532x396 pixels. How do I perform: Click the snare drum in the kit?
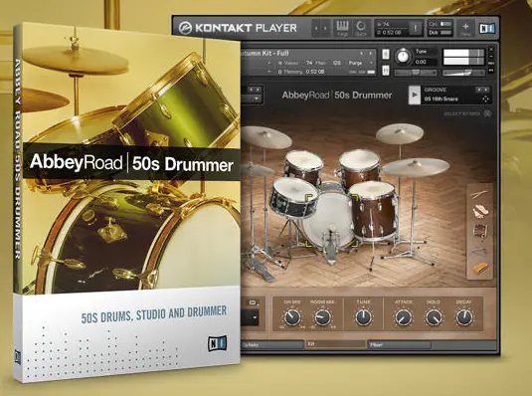293,198
